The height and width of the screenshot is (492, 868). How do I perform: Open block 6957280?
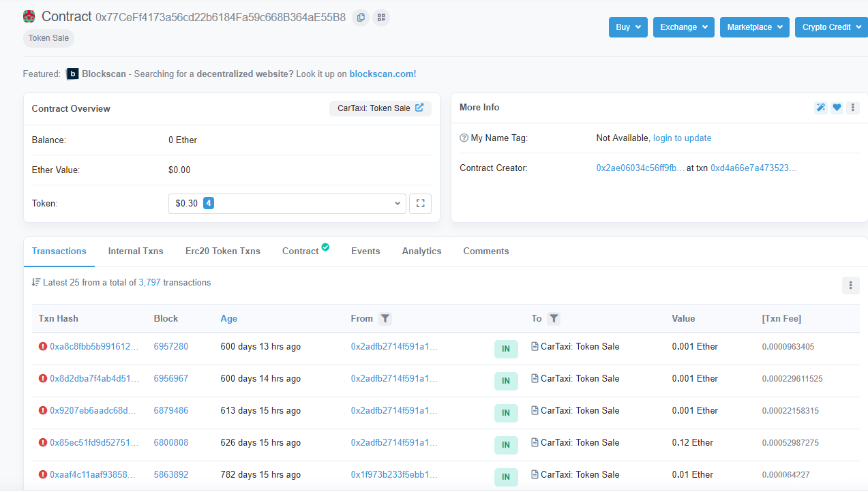pyautogui.click(x=171, y=346)
